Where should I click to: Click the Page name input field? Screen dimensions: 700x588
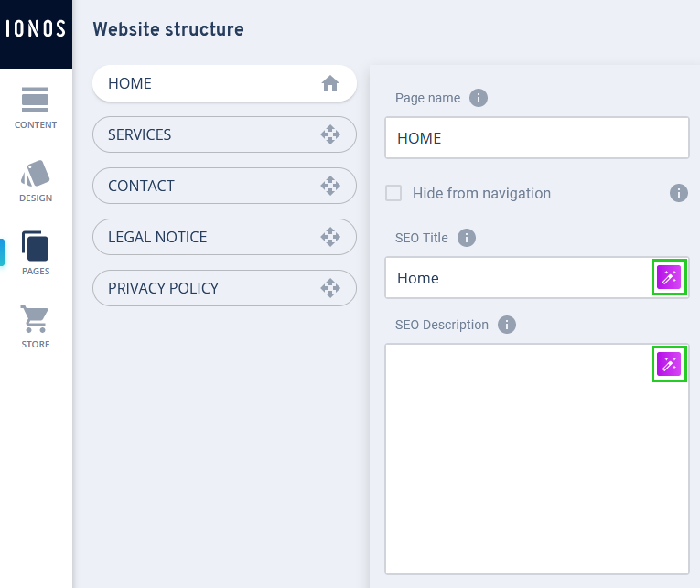pyautogui.click(x=536, y=139)
